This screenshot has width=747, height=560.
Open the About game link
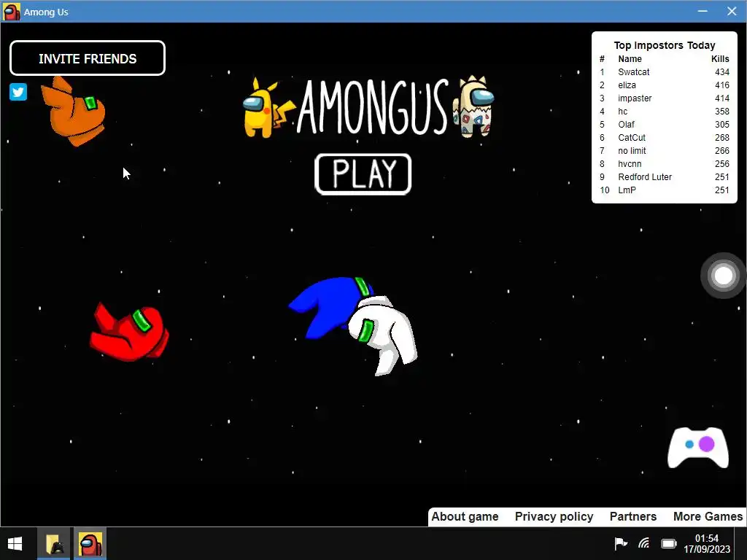point(465,517)
